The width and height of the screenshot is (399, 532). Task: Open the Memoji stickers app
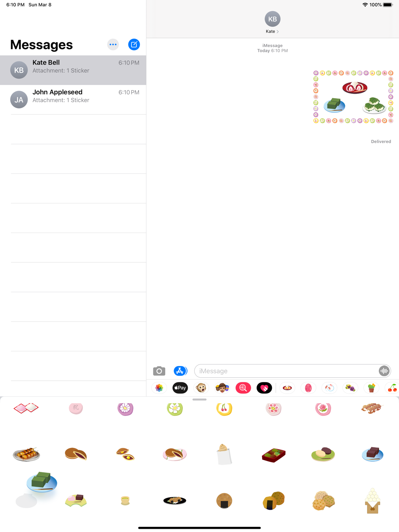pyautogui.click(x=222, y=388)
